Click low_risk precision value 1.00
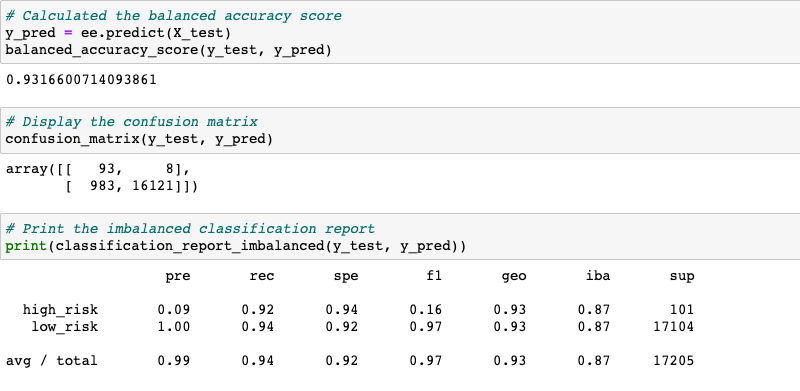 (173, 327)
